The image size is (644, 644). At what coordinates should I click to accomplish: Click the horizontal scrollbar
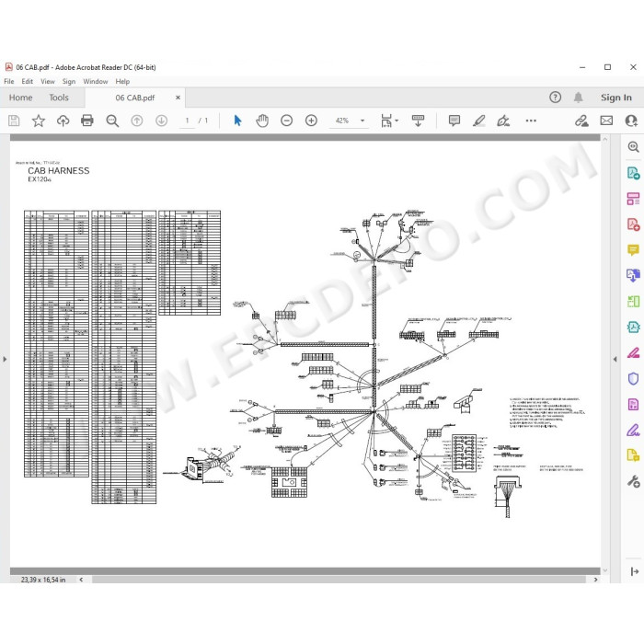(x=339, y=580)
